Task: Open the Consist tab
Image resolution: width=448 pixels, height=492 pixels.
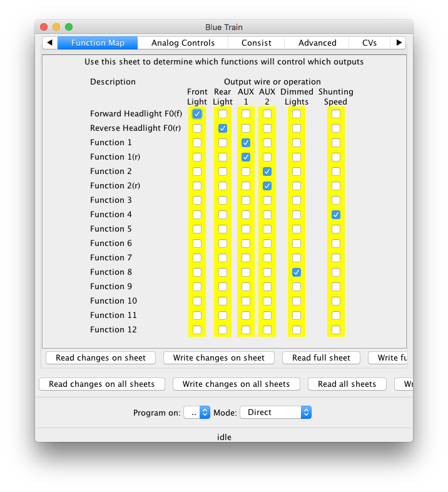Action: 256,43
